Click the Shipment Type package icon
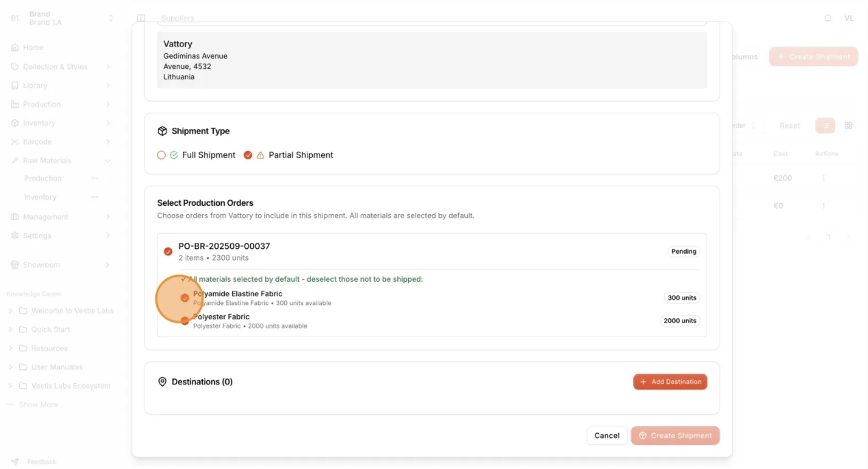 pos(162,131)
